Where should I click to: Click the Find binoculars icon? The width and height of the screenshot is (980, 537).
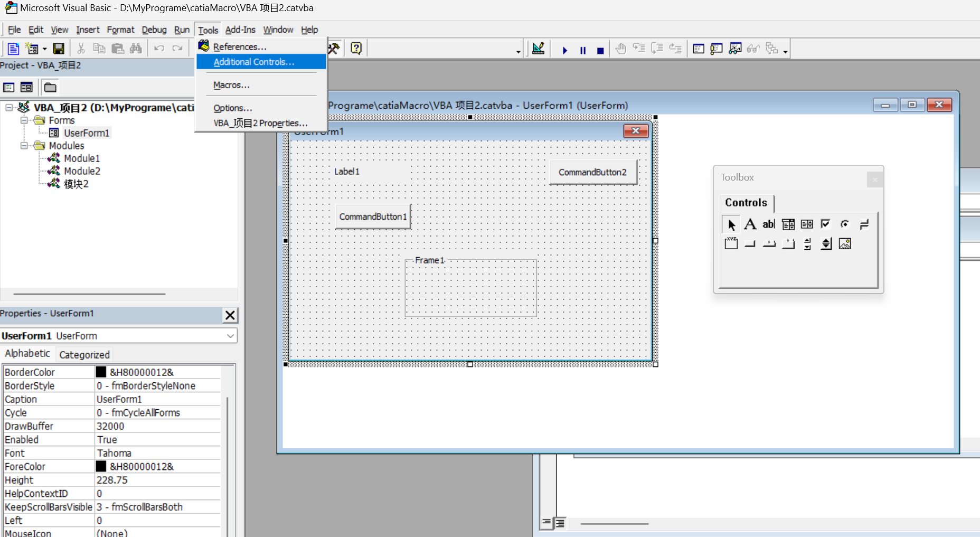coord(136,49)
